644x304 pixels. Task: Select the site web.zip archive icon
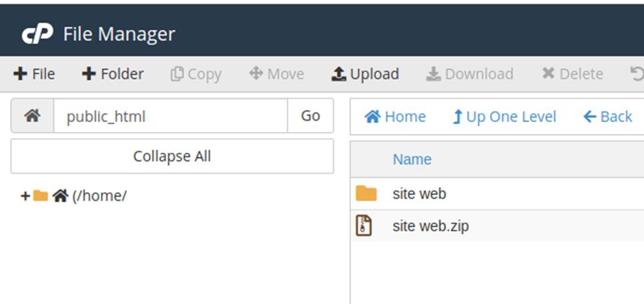[x=364, y=226]
